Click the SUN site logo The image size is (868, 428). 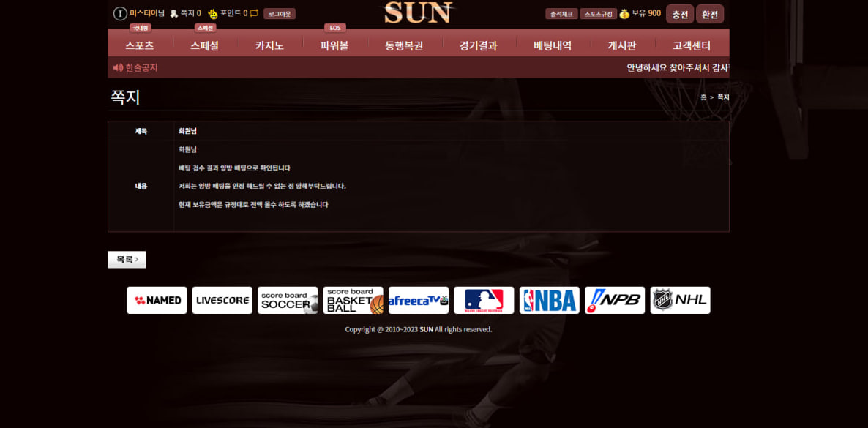418,12
